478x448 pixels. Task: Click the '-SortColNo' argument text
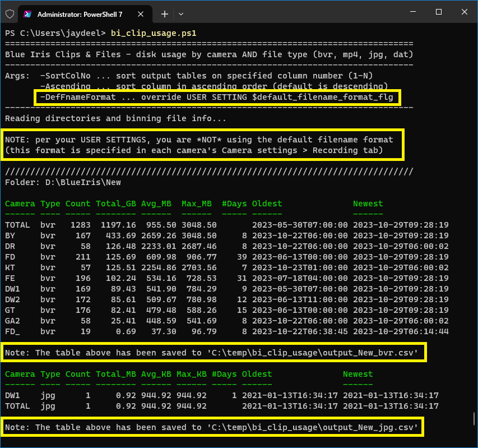click(65, 76)
